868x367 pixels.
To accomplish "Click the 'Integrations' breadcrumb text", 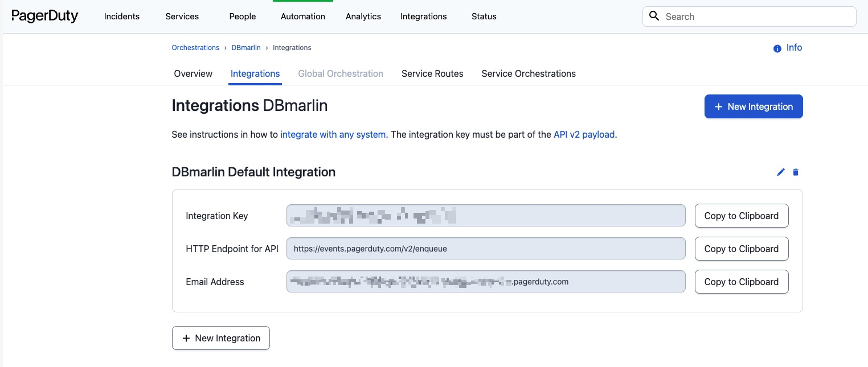I will [292, 48].
